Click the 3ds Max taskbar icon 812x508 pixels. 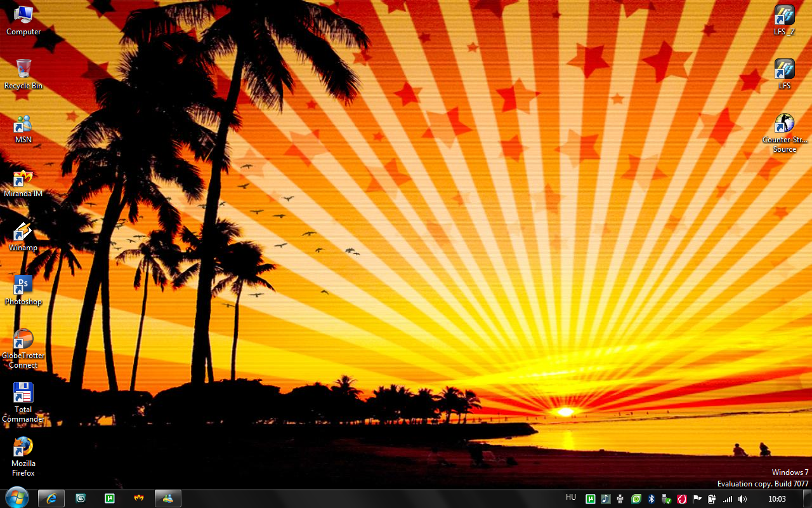[x=81, y=498]
